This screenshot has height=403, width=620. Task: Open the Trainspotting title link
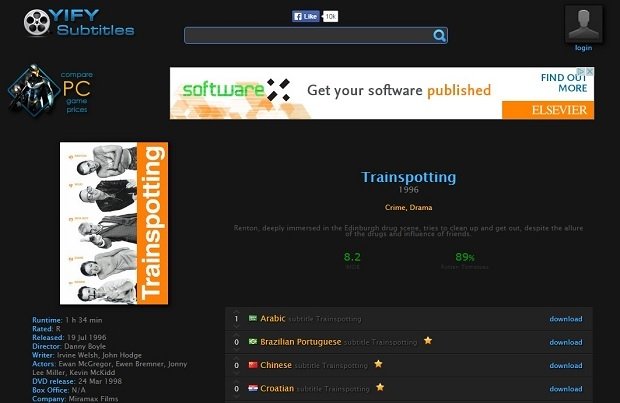pyautogui.click(x=408, y=177)
